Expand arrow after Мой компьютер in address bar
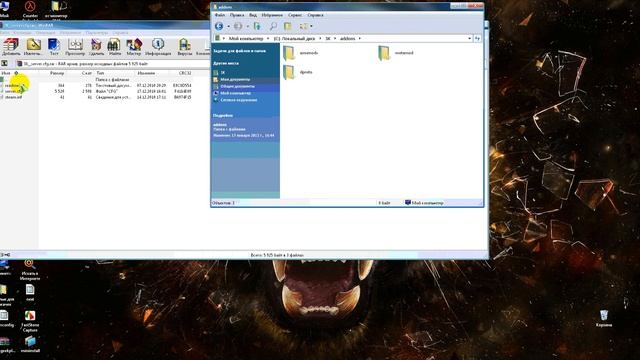This screenshot has height=360, width=640. coord(268,38)
